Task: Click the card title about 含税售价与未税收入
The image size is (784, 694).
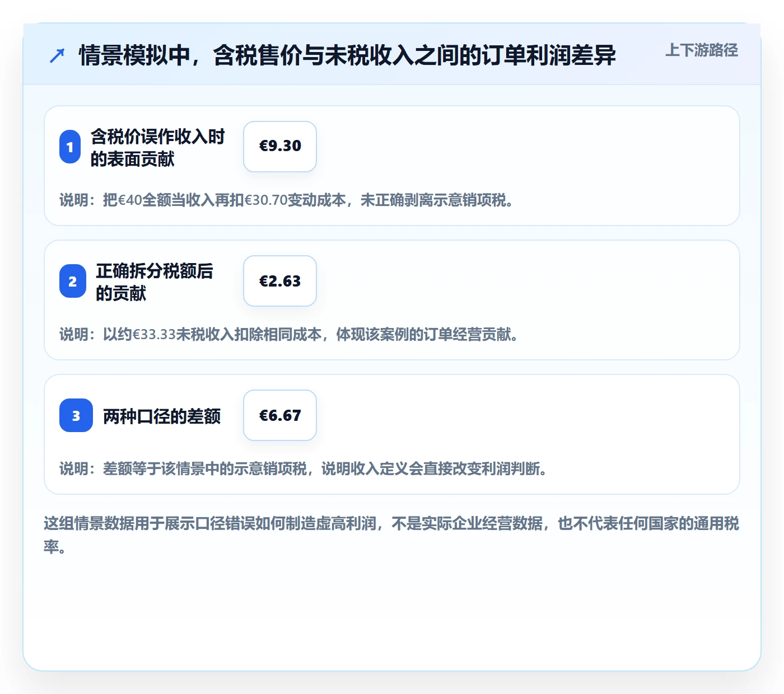Action: click(x=347, y=55)
